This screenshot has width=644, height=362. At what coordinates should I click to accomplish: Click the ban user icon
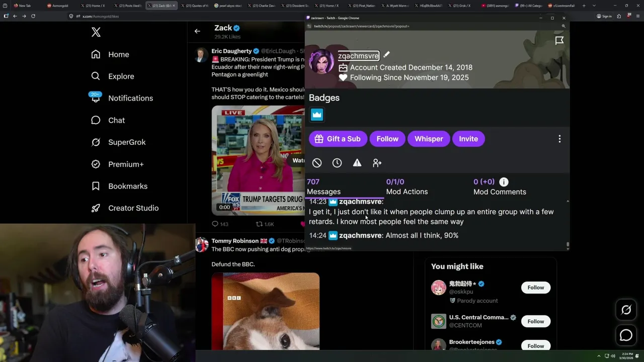(317, 163)
